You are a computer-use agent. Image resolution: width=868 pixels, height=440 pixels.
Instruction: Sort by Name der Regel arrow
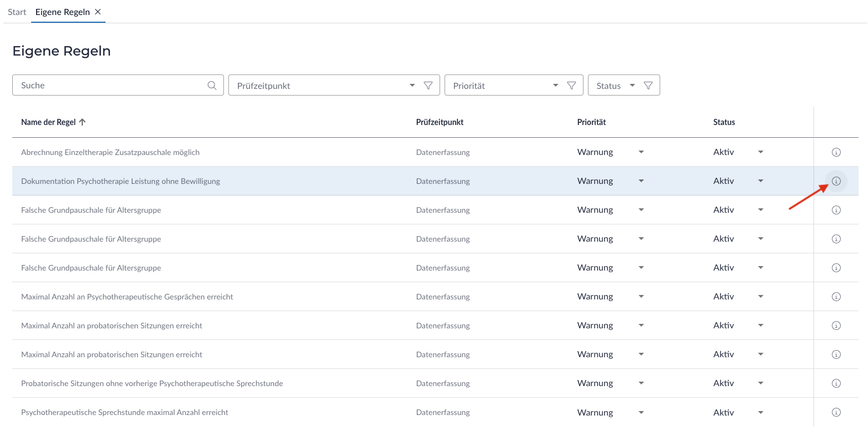pos(82,122)
